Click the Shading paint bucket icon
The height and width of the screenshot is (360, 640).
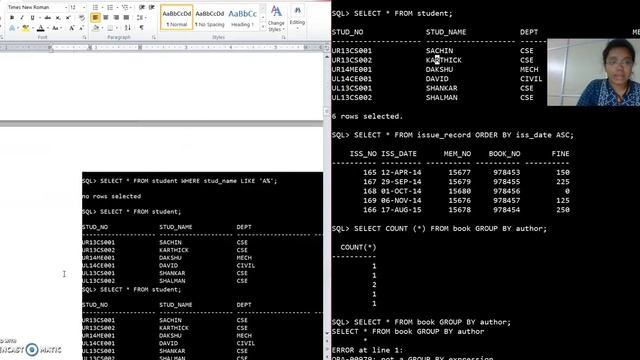(96, 28)
